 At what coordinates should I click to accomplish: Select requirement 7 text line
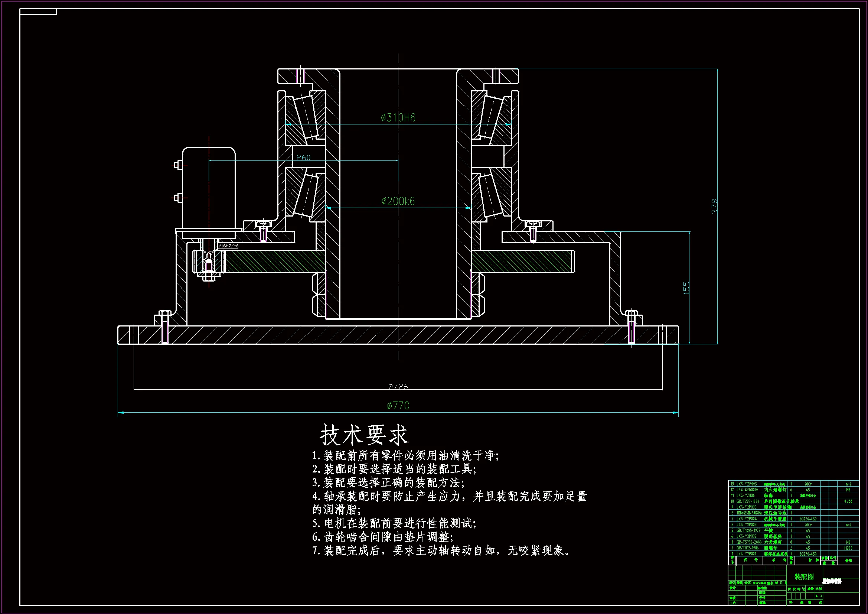click(441, 550)
